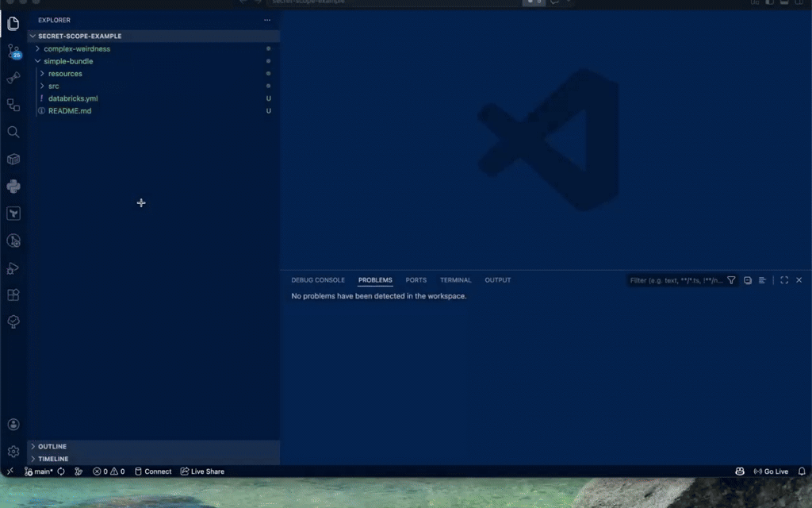Select the PROBLEMS tab
This screenshot has width=812, height=508.
[375, 280]
